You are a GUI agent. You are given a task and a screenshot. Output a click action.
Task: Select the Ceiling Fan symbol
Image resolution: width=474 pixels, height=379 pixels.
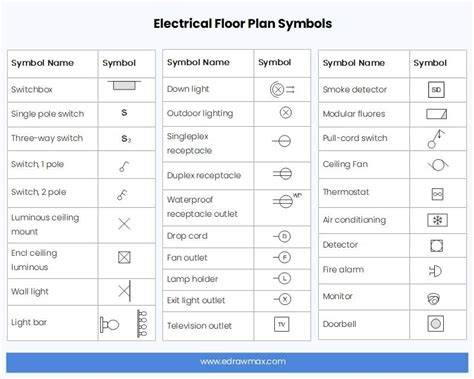[x=438, y=164]
